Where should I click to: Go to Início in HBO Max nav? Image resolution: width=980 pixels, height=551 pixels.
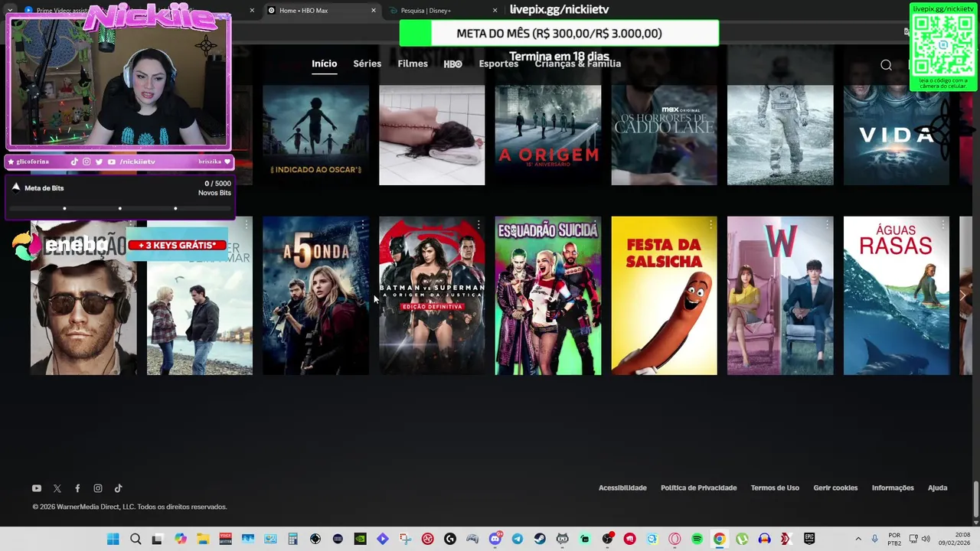tap(324, 64)
